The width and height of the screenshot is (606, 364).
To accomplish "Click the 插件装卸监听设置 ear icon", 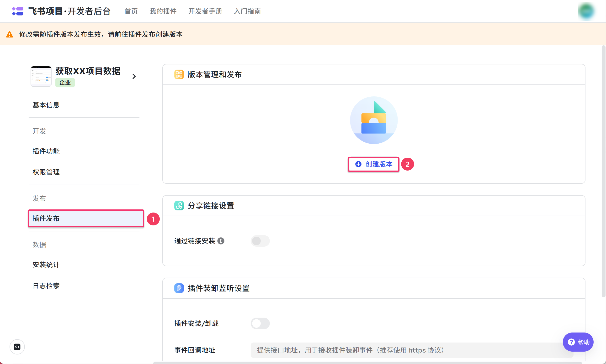I will [x=179, y=288].
